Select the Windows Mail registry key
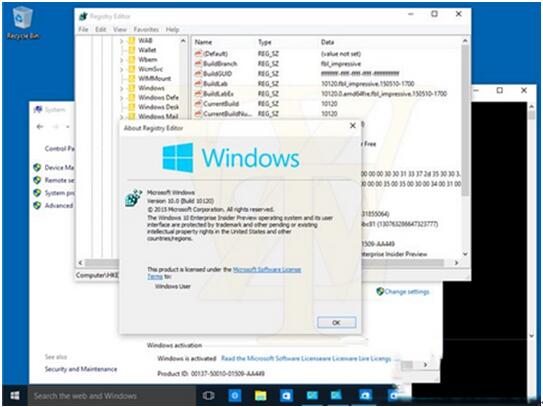The image size is (543, 407). tap(158, 116)
